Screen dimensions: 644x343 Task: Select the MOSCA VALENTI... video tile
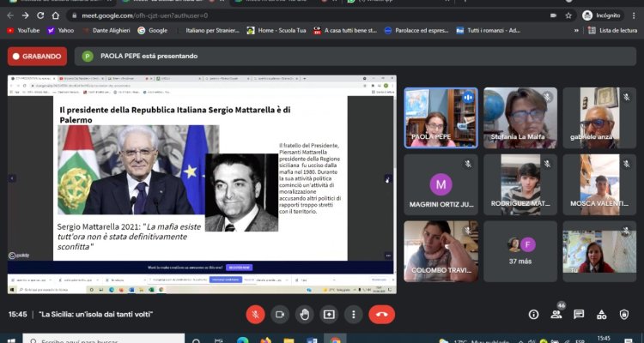[x=599, y=184]
